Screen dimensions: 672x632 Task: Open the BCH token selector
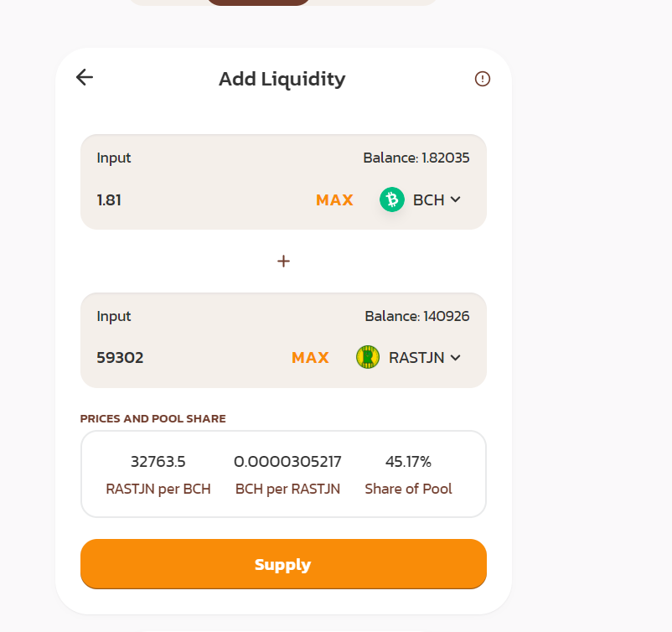421,199
